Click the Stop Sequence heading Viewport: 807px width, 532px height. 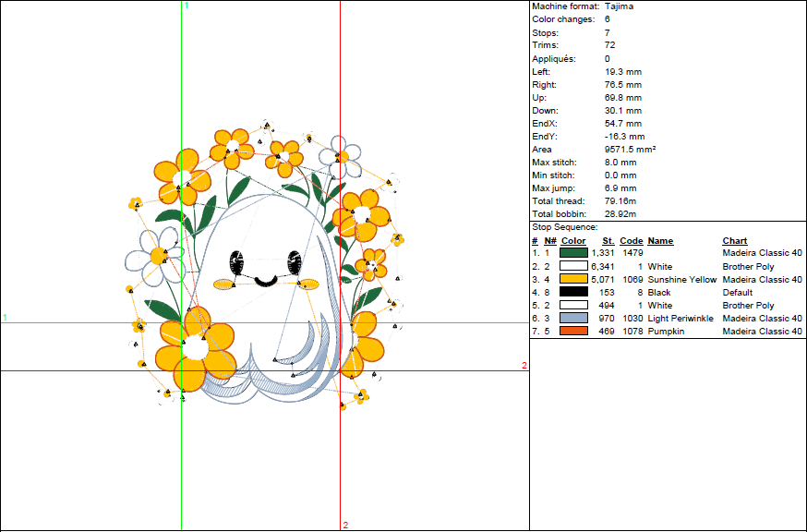click(564, 226)
